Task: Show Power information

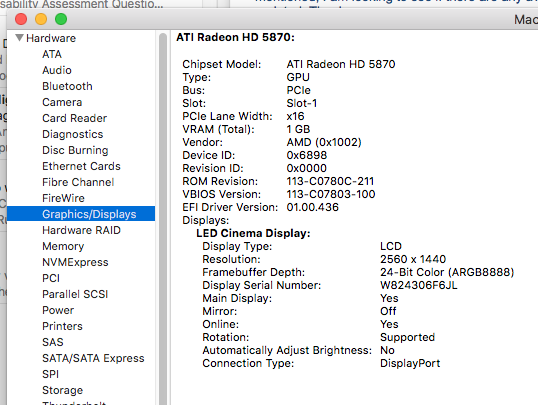Action: tap(58, 310)
